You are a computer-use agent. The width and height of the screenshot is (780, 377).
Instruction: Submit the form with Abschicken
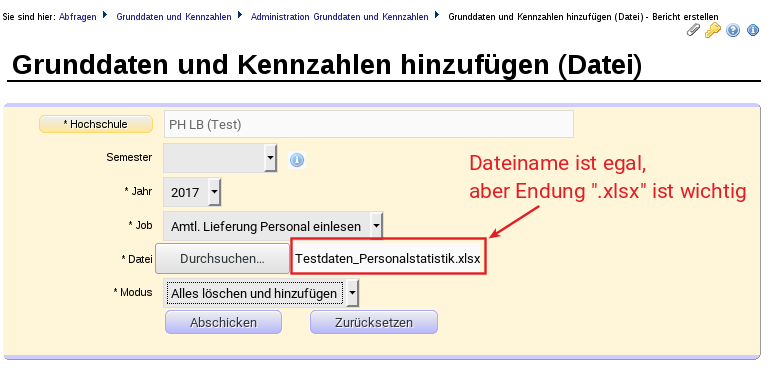click(223, 322)
